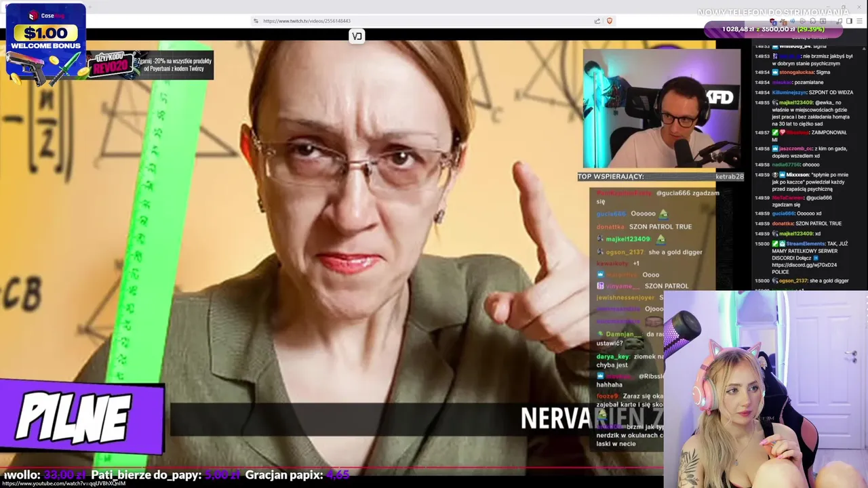Open stonogaluckaa's profile in chat
Image resolution: width=868 pixels, height=488 pixels.
coord(797,73)
